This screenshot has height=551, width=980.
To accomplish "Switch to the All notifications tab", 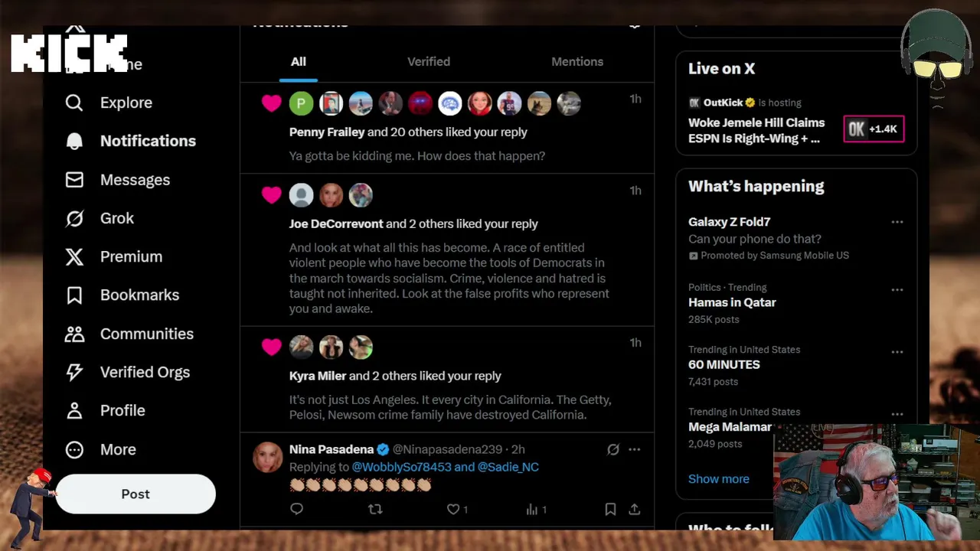I will coord(298,61).
